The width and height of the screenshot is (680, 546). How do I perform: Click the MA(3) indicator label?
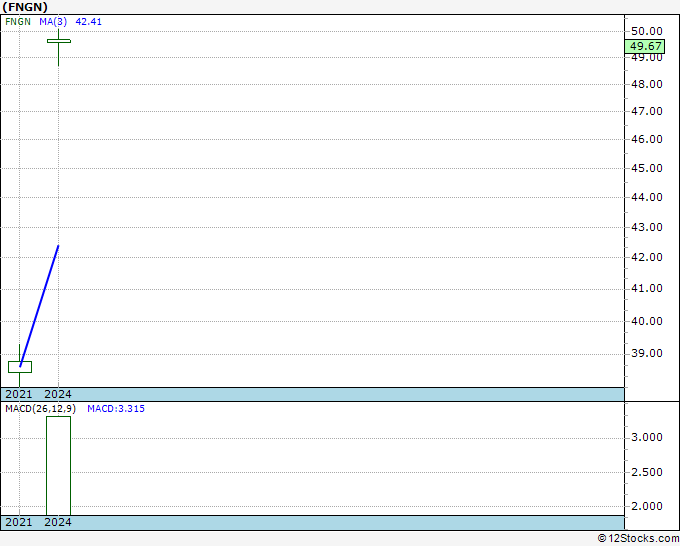pyautogui.click(x=52, y=21)
